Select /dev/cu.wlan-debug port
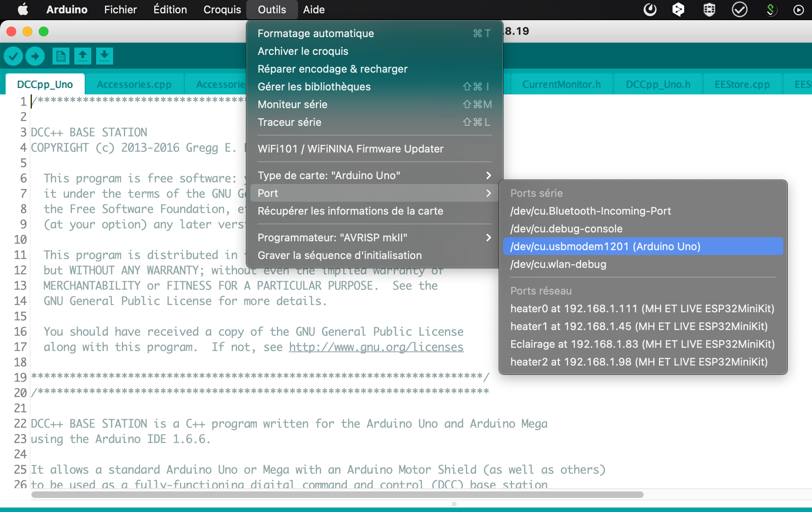 pos(643,264)
